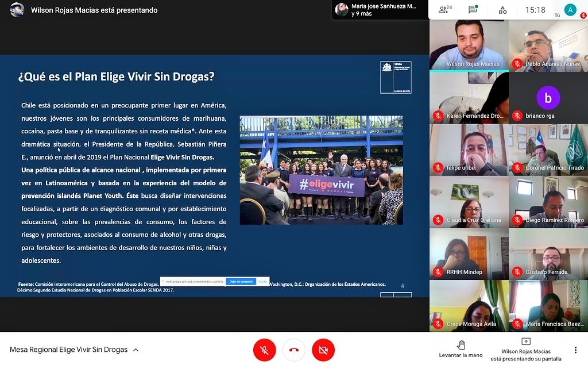Click muted mic icon on brianco rga tile
588x368 pixels.
point(517,116)
